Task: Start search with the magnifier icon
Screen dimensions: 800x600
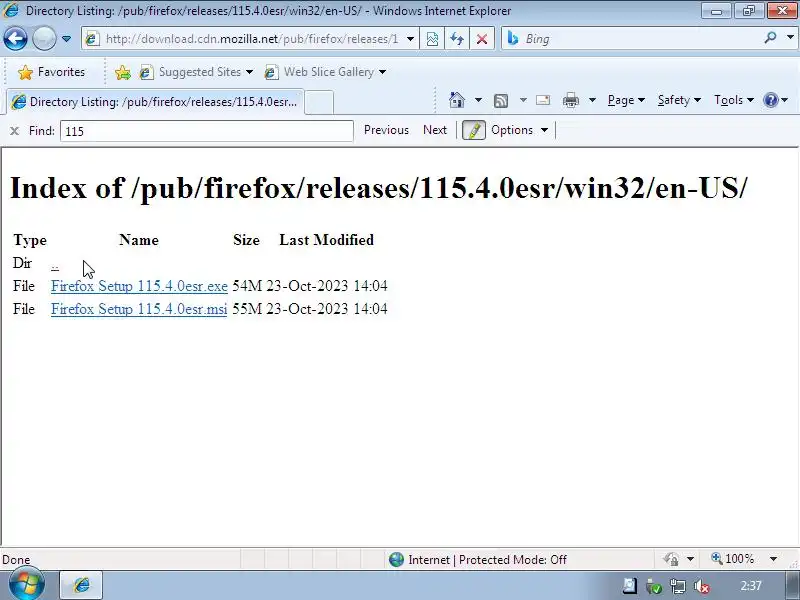Action: 770,38
